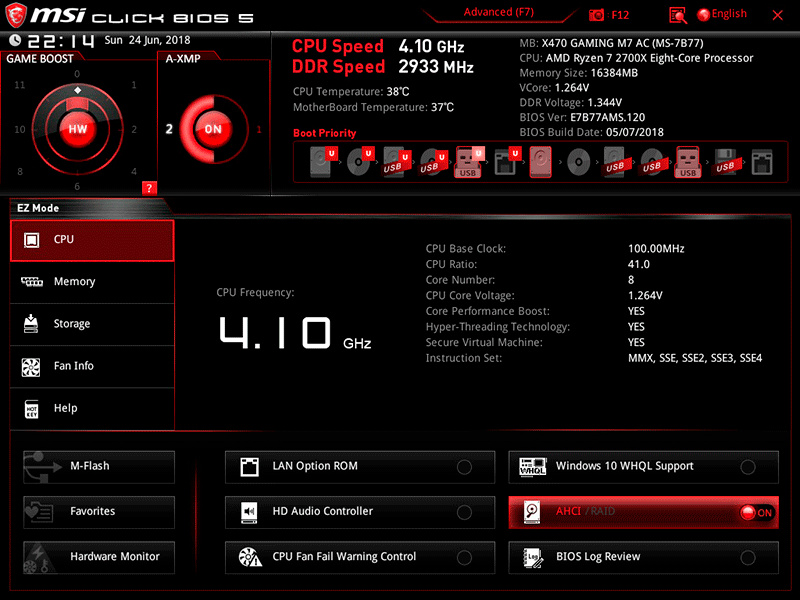Click the Memory Size 16384MB text
This screenshot has width=800, height=600.
click(579, 73)
